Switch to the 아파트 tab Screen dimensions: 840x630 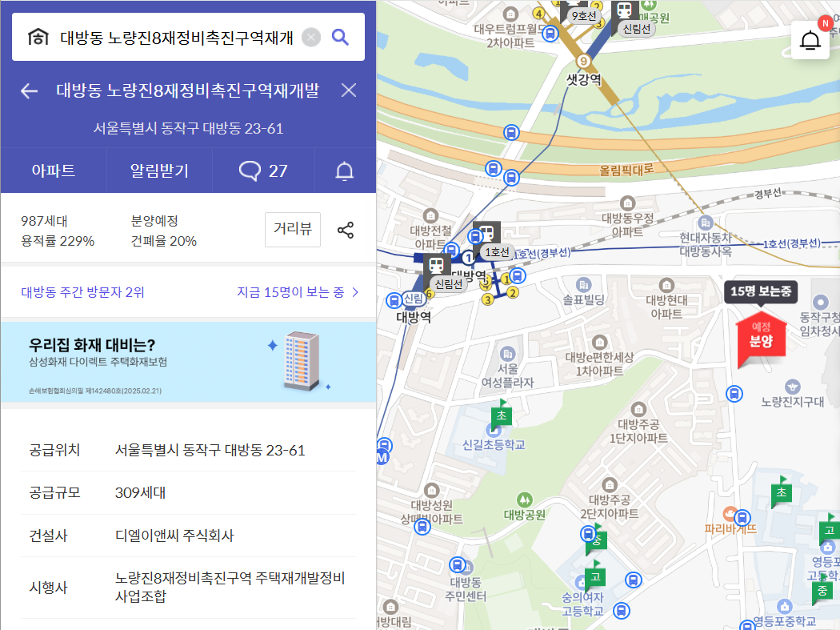point(53,171)
